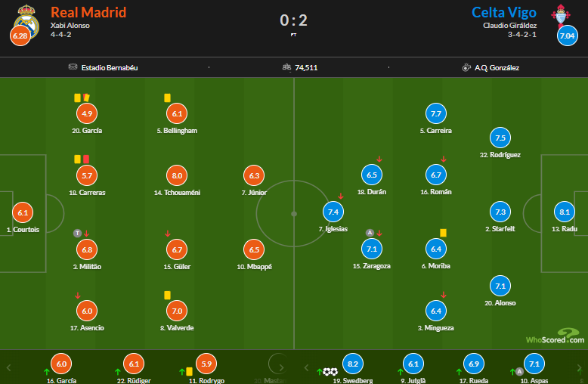Click the assist badge on Zaragoza's rating
588x384 pixels.
tap(370, 233)
